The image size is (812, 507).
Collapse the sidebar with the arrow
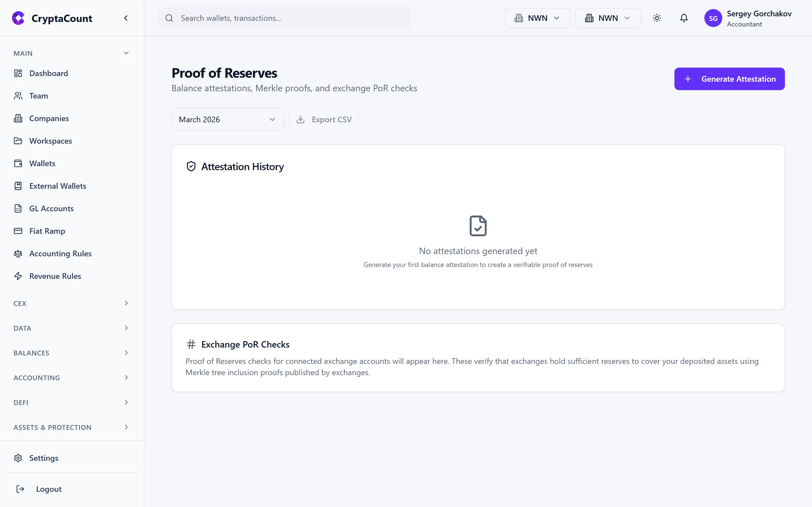(126, 18)
